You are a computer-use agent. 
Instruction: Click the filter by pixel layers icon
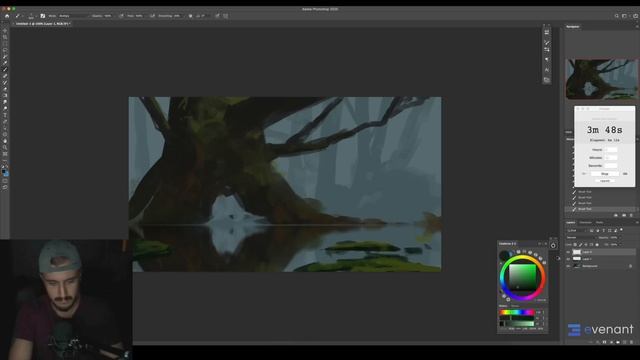pyautogui.click(x=591, y=230)
